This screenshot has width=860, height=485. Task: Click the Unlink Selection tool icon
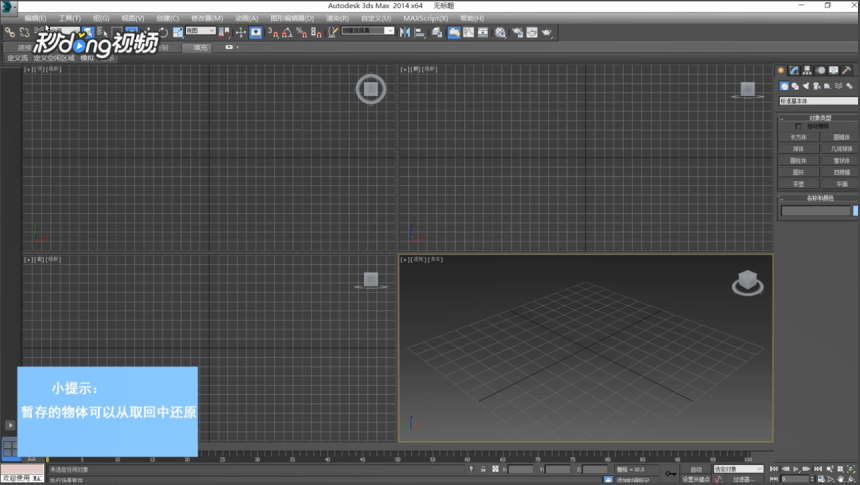click(24, 32)
